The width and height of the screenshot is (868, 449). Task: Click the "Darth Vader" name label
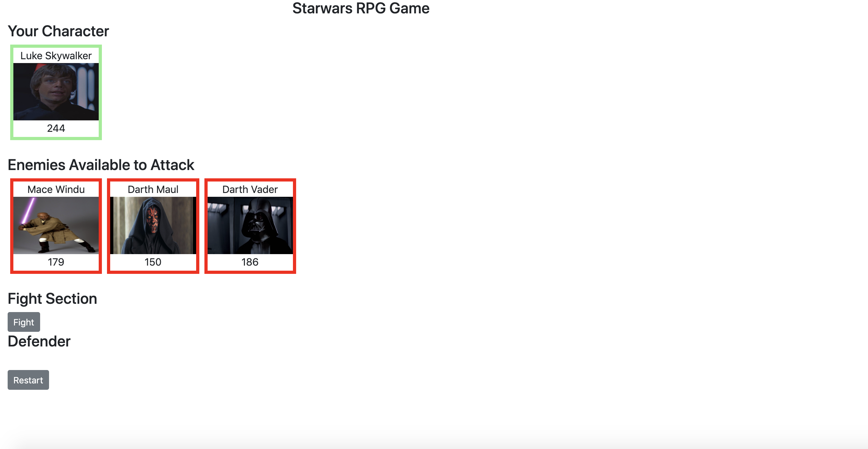pyautogui.click(x=250, y=189)
